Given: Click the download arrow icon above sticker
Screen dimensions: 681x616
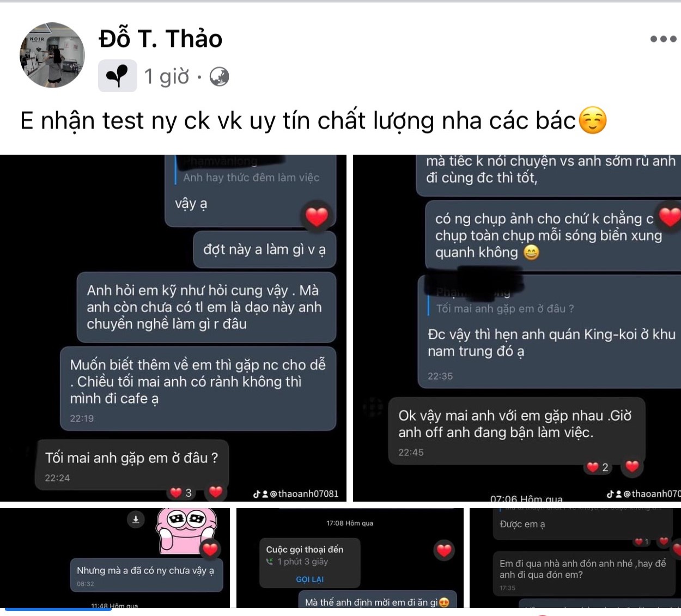Looking at the screenshot, I should [x=136, y=520].
